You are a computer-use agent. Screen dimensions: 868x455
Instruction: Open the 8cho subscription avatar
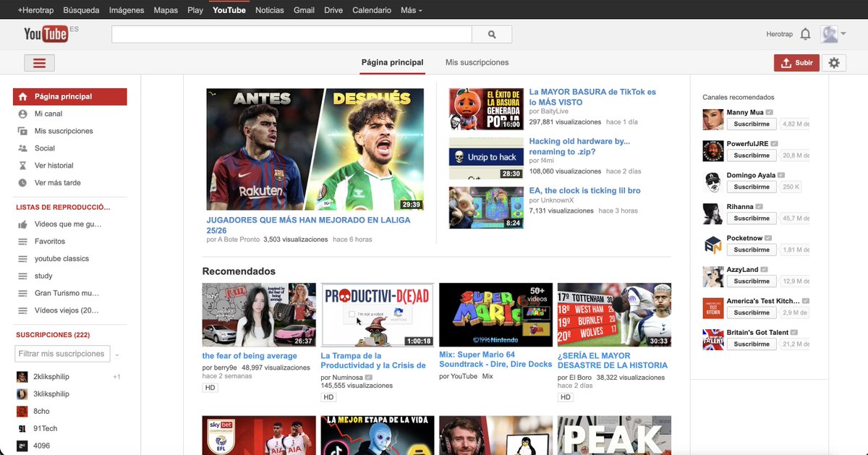tap(22, 412)
